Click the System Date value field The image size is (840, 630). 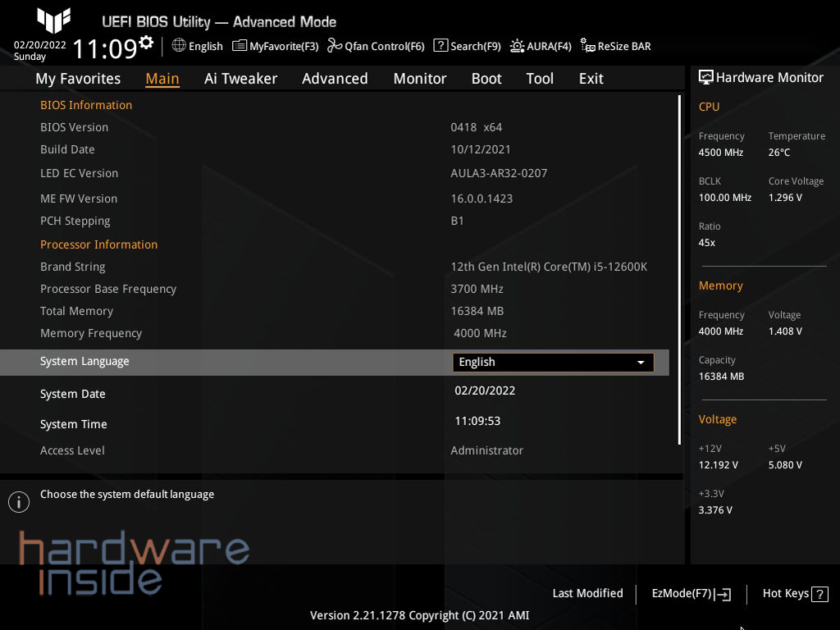pos(485,390)
